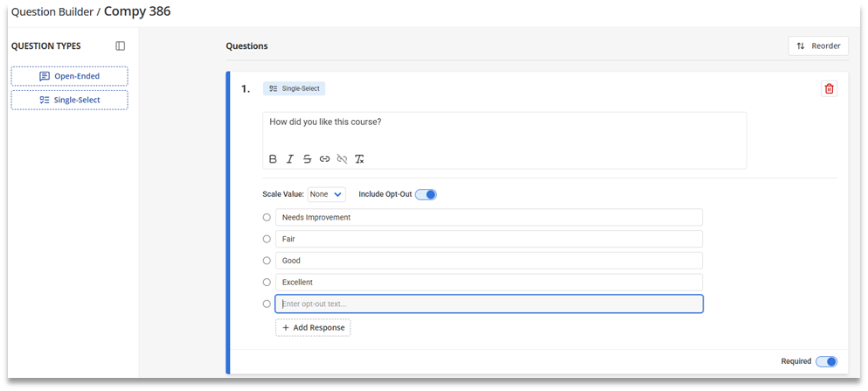The width and height of the screenshot is (868, 391).
Task: Add a Single-Select question type
Action: pyautogui.click(x=69, y=100)
